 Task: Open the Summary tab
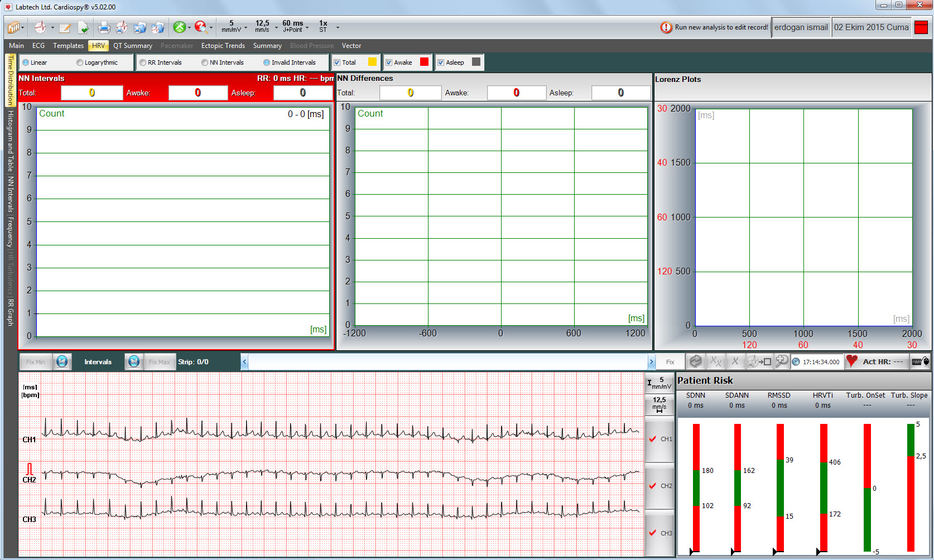[267, 46]
